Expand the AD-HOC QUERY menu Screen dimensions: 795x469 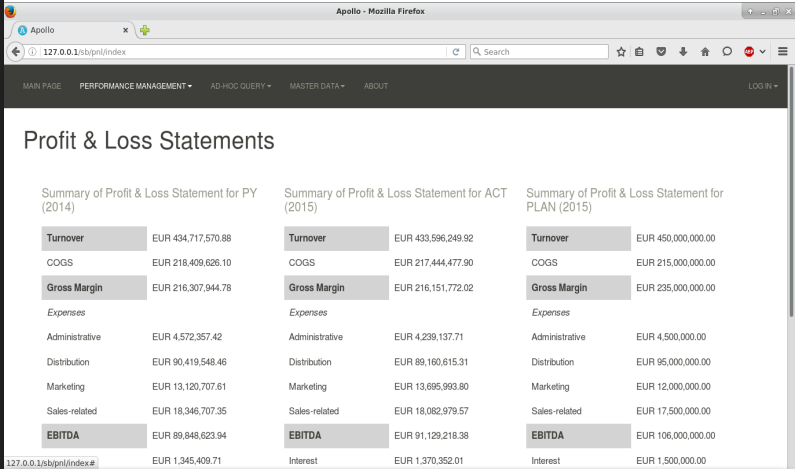(241, 86)
